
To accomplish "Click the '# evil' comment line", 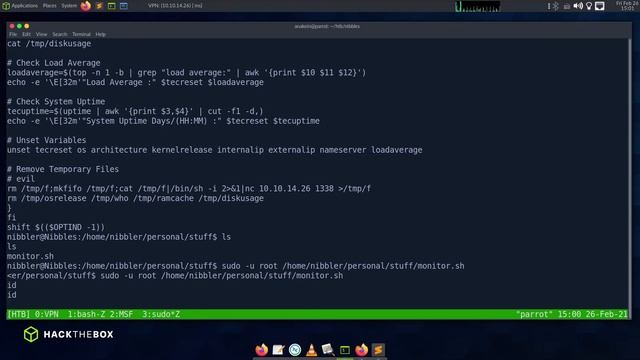I will tap(21, 179).
